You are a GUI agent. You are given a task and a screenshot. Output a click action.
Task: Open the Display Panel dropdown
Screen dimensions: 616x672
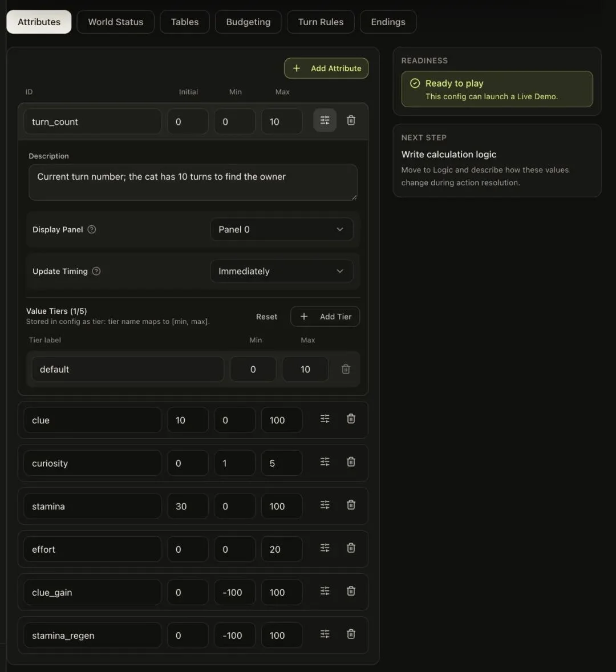pyautogui.click(x=281, y=229)
